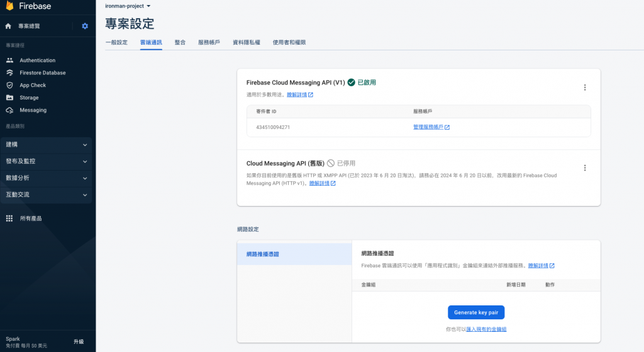The width and height of the screenshot is (644, 352).
Task: Open the 服務帳戶 tab
Action: coord(209,42)
